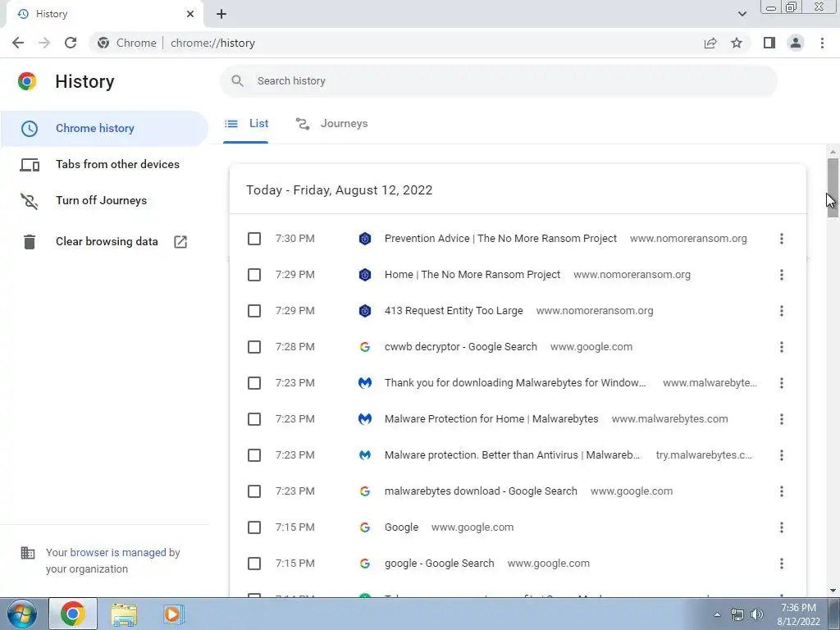Open actions menu for Better than Antivirus entry
The image size is (840, 630).
[x=782, y=455]
